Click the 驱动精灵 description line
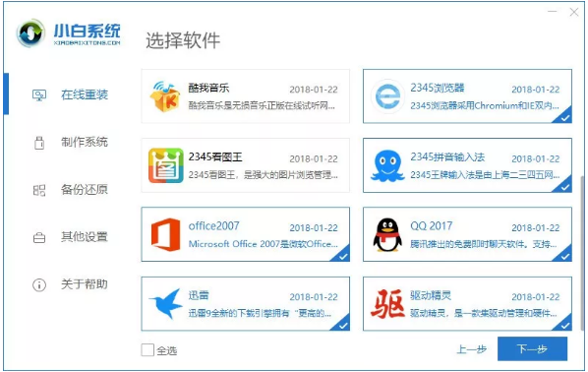This screenshot has height=372, width=588. (x=484, y=313)
